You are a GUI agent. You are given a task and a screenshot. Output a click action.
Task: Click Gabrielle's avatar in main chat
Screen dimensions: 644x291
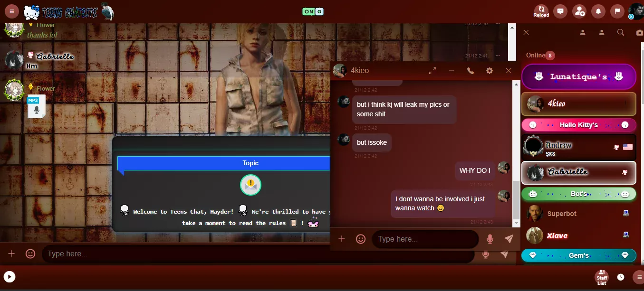pos(14,60)
